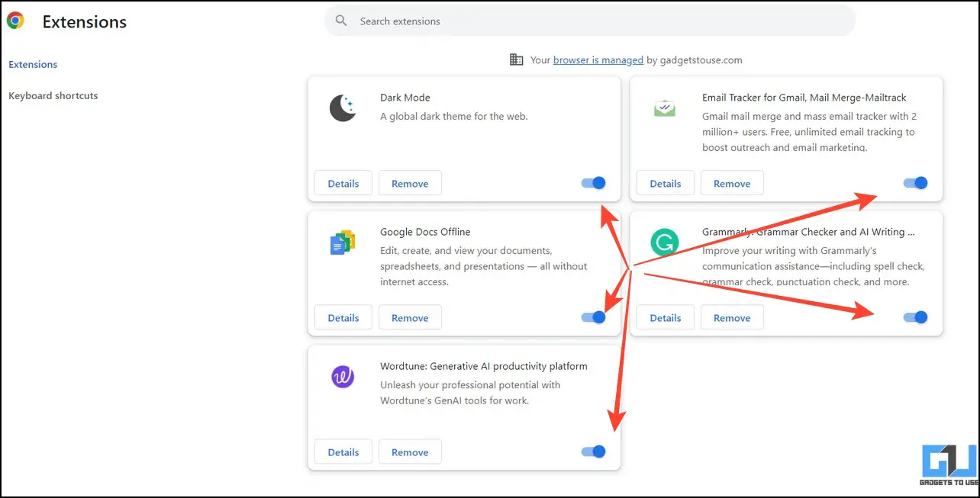Toggle off Google Docs Offline
980x498 pixels.
tap(593, 317)
